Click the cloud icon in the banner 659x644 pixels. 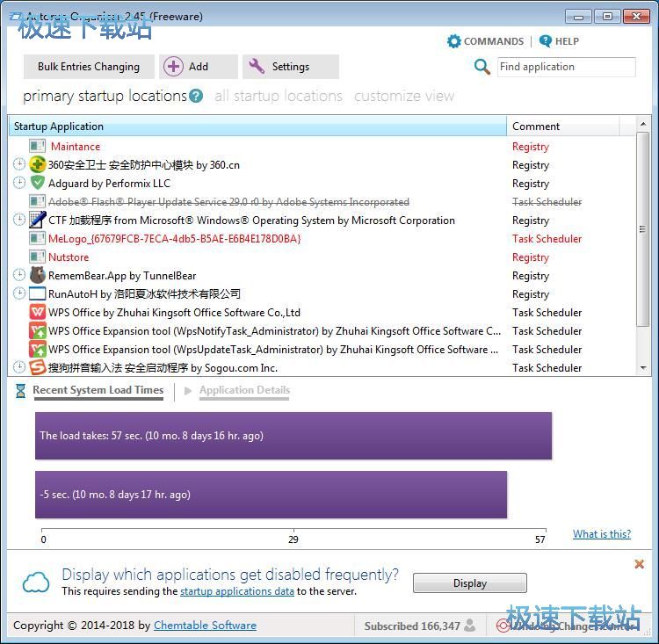click(x=36, y=582)
